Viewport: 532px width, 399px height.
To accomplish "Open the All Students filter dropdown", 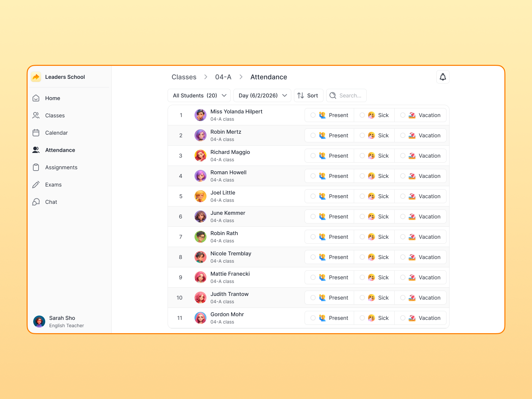I will point(199,95).
